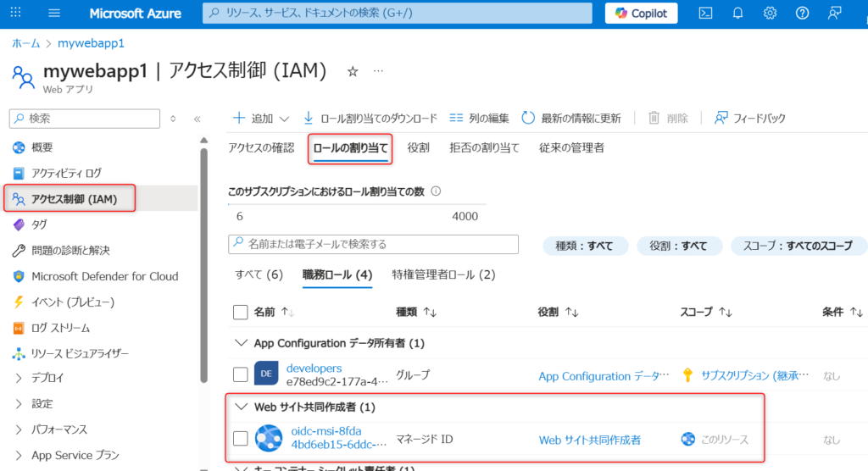
Task: Focus the global resource search box
Action: [x=397, y=13]
